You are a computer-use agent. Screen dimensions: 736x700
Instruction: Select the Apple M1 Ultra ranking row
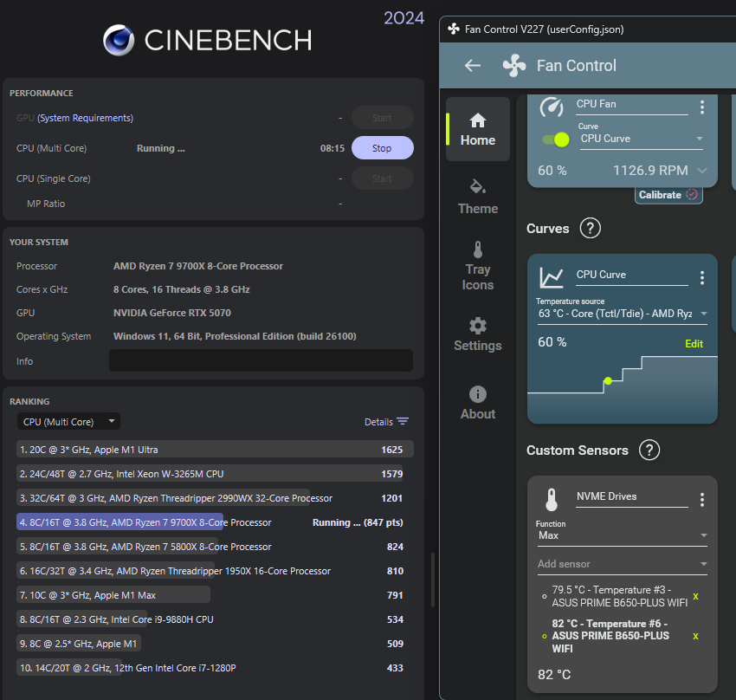point(215,450)
